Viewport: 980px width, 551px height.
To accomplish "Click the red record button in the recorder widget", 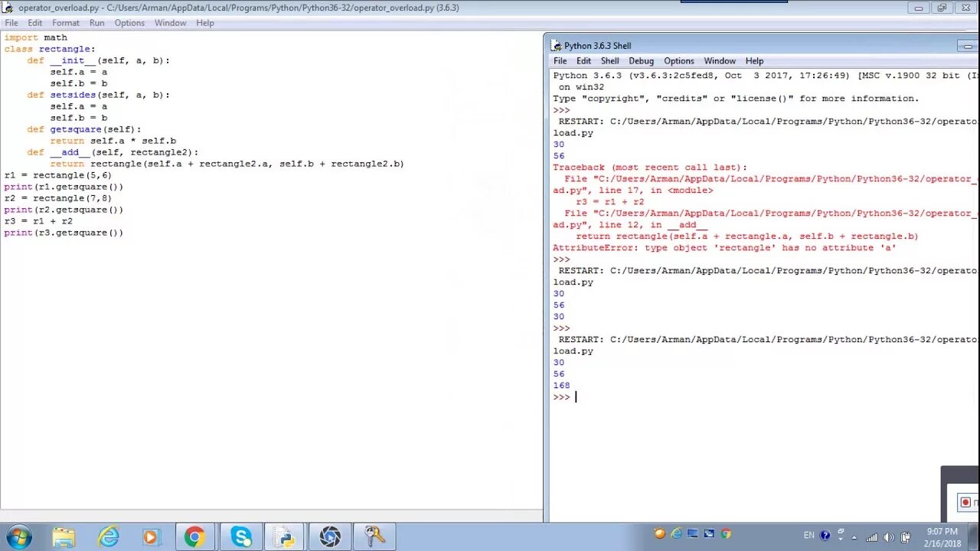I will [965, 503].
